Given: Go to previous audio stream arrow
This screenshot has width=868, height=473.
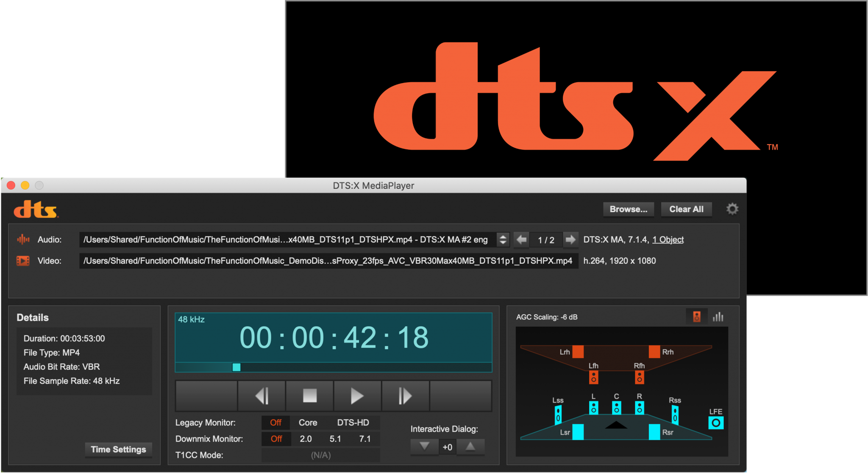Looking at the screenshot, I should point(522,240).
